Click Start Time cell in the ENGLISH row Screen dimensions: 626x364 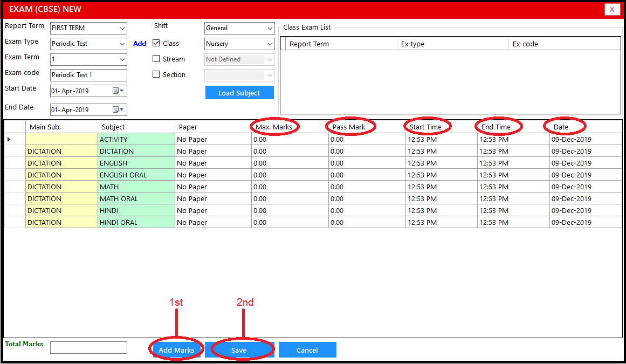click(442, 163)
